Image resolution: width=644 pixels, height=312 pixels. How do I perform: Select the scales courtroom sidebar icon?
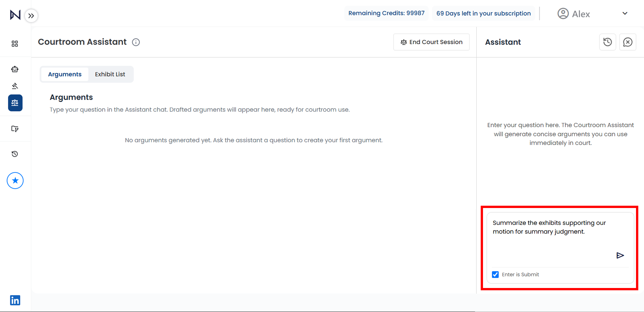pyautogui.click(x=15, y=103)
